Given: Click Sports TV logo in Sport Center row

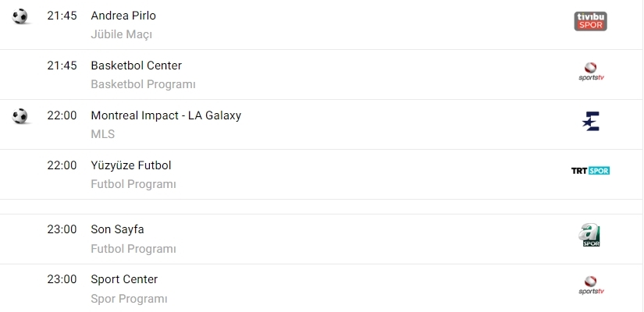Looking at the screenshot, I should point(591,285).
